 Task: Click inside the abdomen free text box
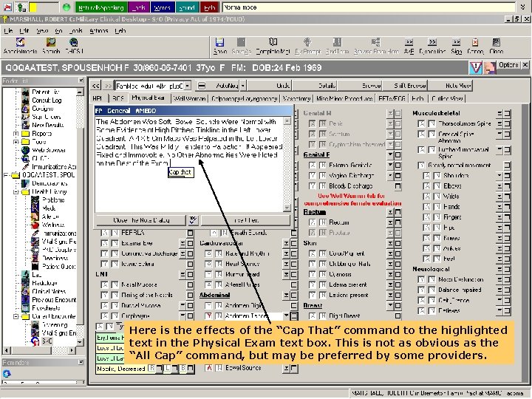(189, 164)
